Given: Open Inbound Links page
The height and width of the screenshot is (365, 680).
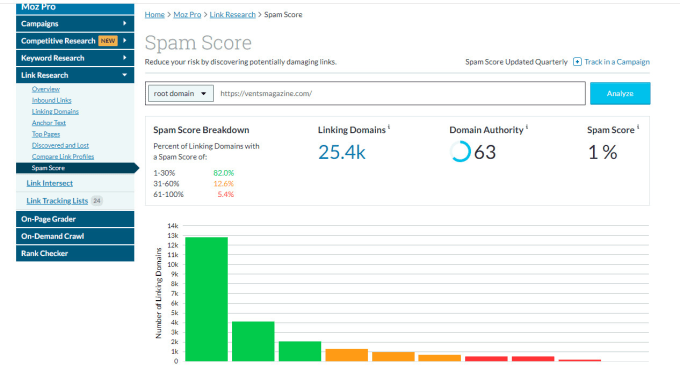Looking at the screenshot, I should coord(52,100).
